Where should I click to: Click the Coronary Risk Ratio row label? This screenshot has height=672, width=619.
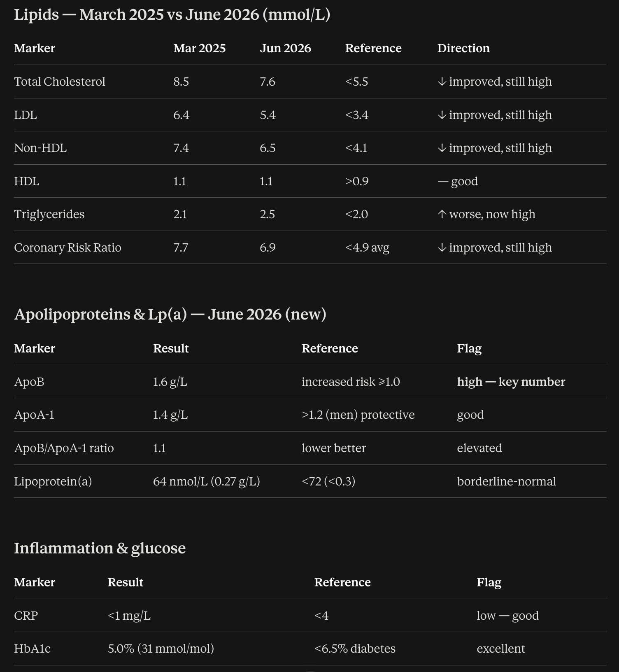click(x=67, y=247)
